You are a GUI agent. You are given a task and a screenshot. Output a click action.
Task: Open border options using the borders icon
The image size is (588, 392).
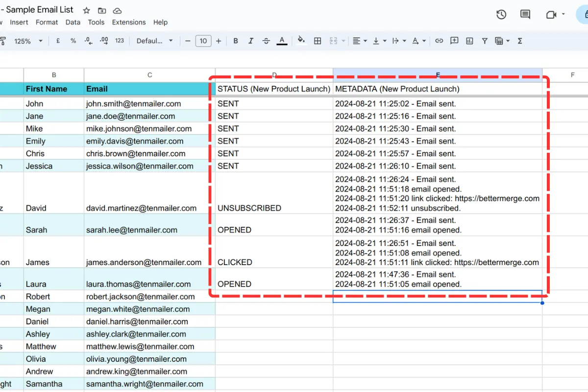click(x=317, y=41)
